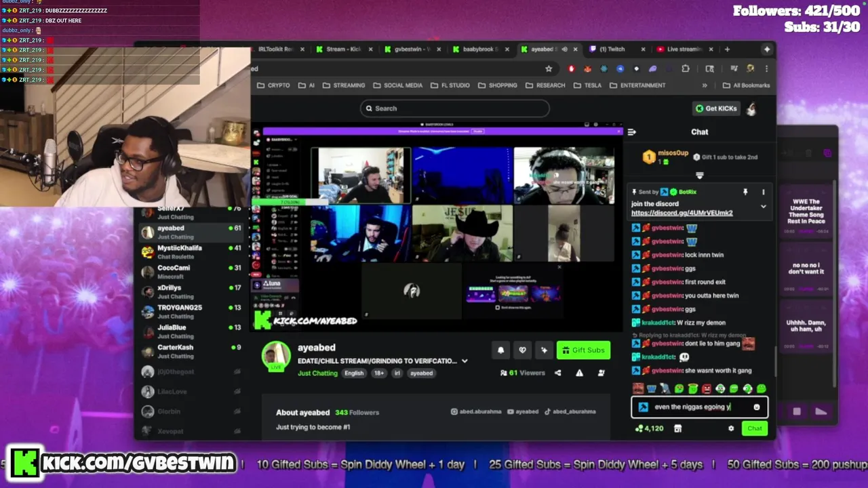Click the pin icon on BotRix message

(x=745, y=192)
